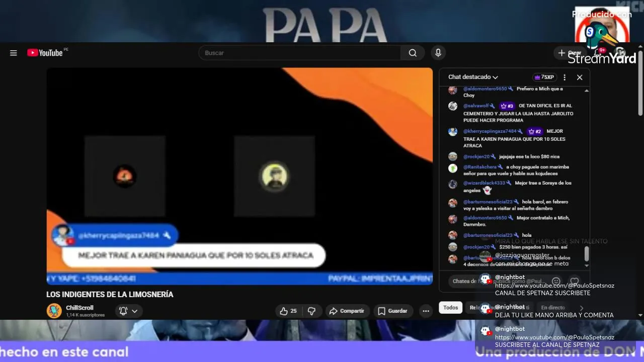The height and width of the screenshot is (362, 644).
Task: Open the Crear menu
Action: (569, 53)
